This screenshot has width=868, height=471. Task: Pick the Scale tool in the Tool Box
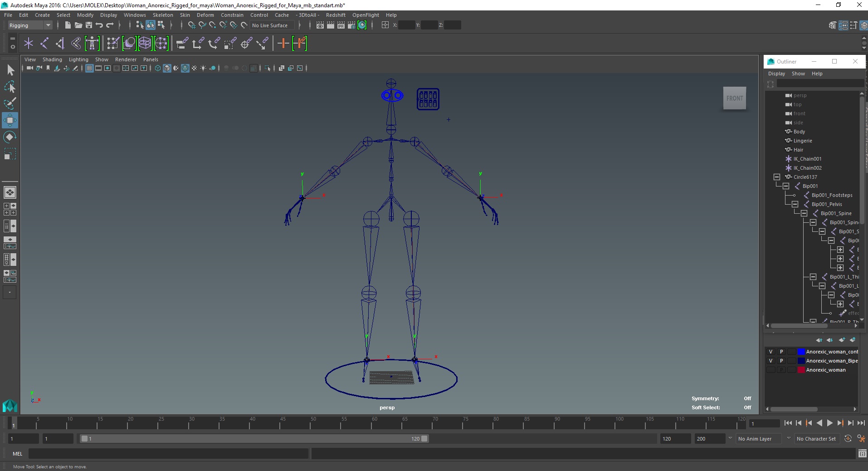[10, 154]
